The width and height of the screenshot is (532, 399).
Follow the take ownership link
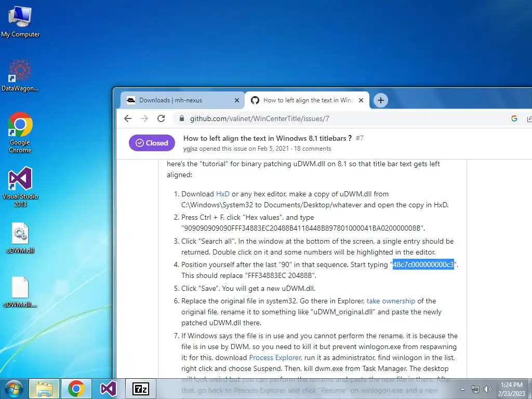[391, 301]
